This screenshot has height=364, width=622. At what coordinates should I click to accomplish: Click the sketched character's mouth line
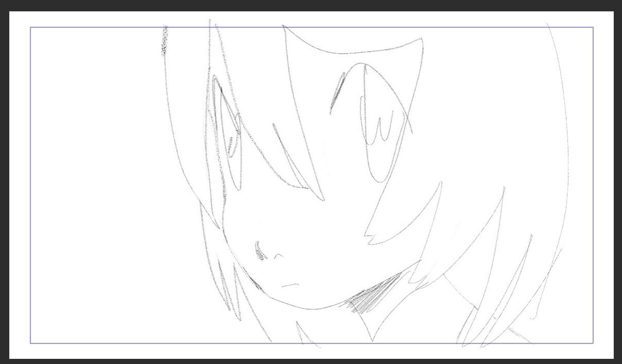291,284
